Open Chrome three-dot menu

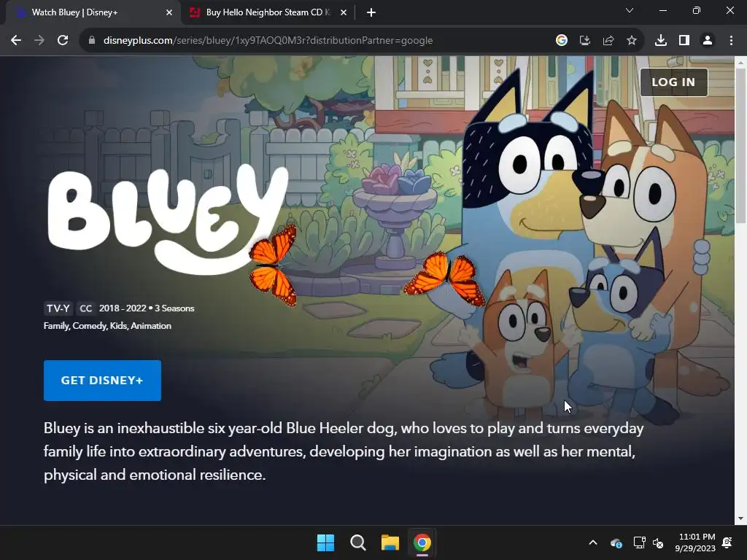731,41
